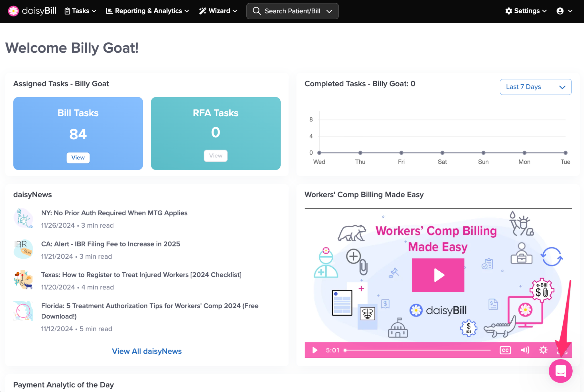Open the Tasks menu
The height and width of the screenshot is (392, 584).
[80, 11]
